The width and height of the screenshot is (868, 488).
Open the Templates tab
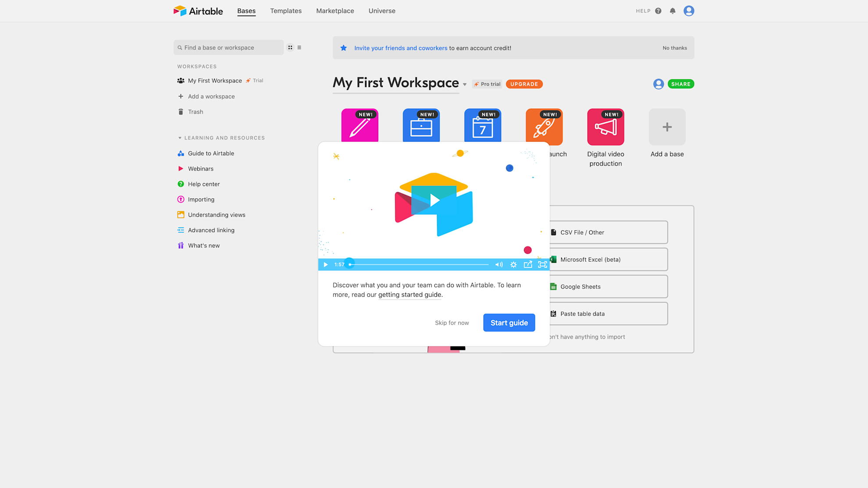286,11
